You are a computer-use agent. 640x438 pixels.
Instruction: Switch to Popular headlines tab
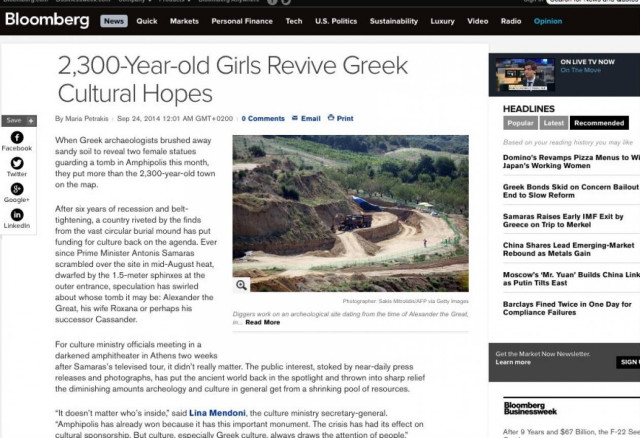[520, 123]
